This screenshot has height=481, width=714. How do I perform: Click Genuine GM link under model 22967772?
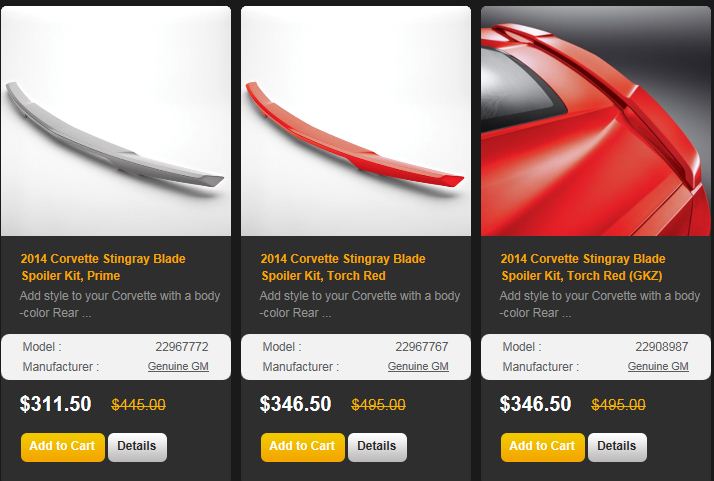[178, 366]
